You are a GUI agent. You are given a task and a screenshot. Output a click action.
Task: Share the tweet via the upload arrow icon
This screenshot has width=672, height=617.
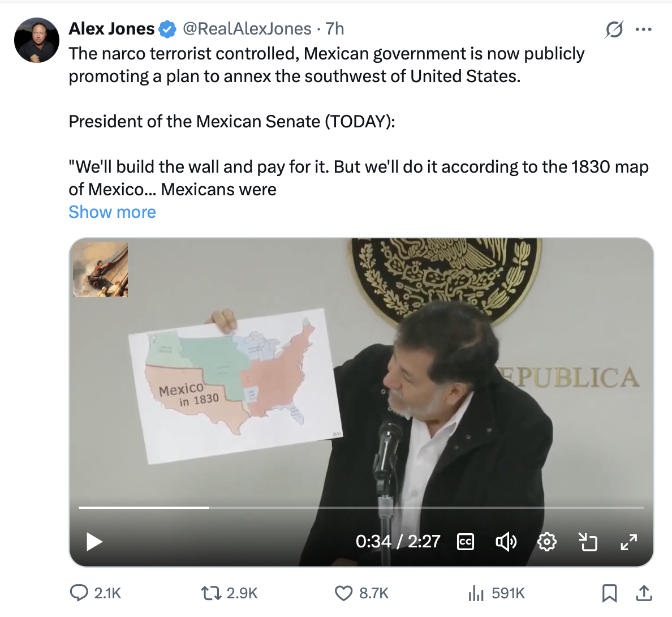click(x=644, y=593)
